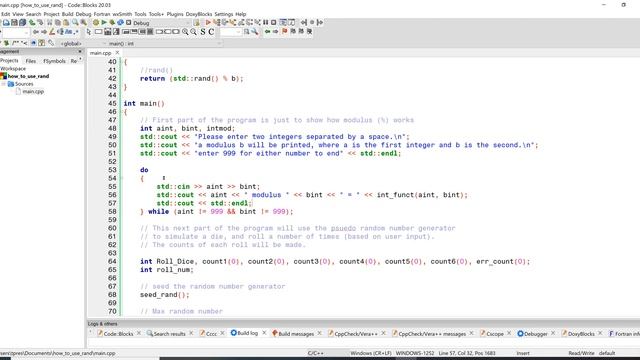Open the search text combo box in toolbar

tap(231, 31)
